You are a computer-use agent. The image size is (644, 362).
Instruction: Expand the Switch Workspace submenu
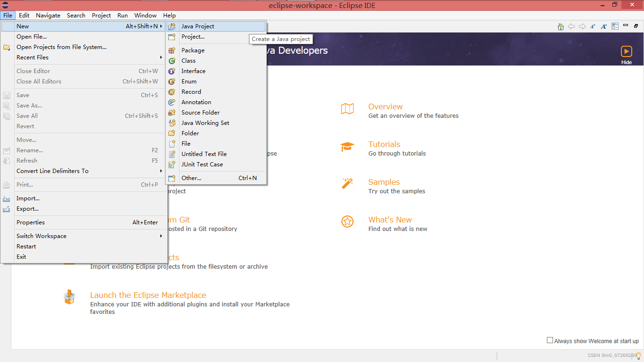point(84,236)
